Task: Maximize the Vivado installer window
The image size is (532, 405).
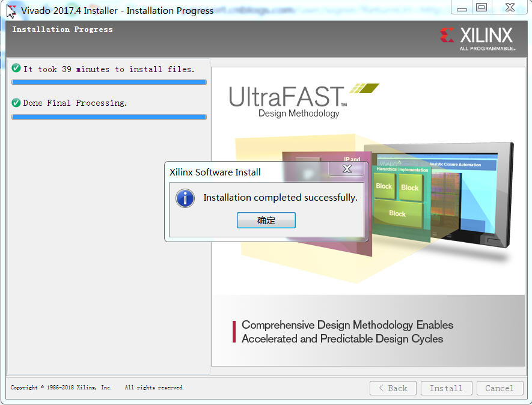Action: 482,7
